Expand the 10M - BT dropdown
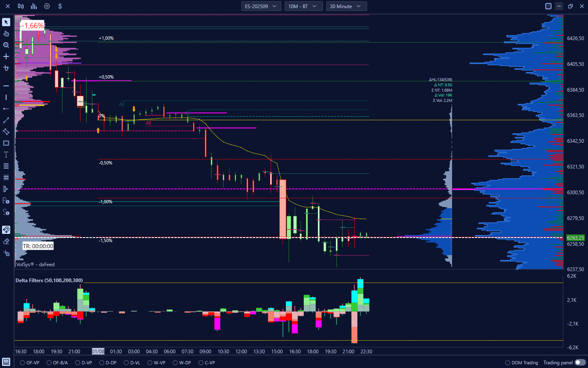The image size is (588, 368). [x=303, y=6]
